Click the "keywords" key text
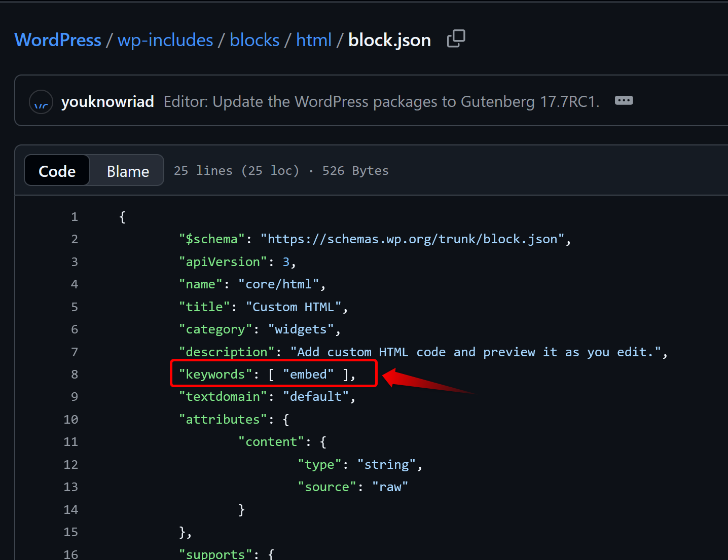 tap(215, 375)
